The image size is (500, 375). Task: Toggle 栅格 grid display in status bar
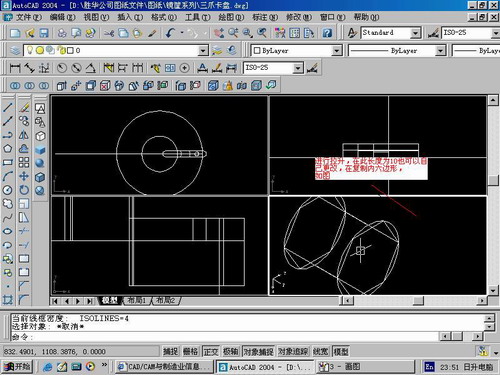coord(190,351)
